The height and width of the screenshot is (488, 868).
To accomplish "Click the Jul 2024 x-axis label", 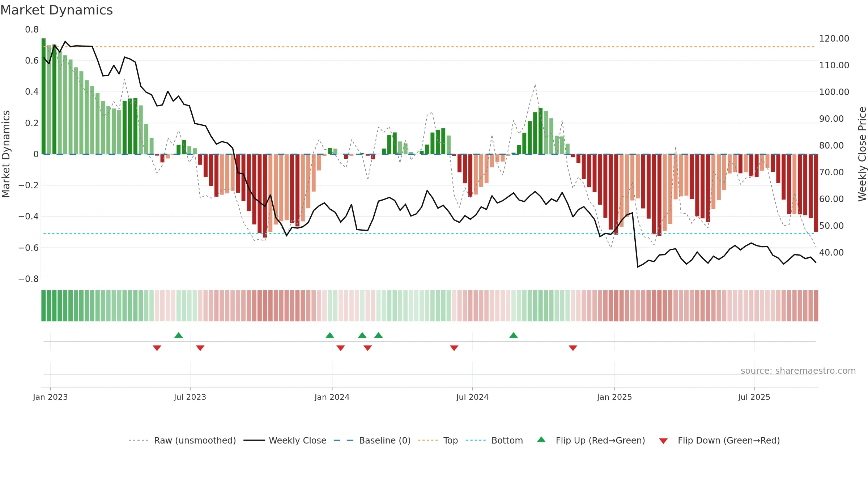I will (x=472, y=397).
